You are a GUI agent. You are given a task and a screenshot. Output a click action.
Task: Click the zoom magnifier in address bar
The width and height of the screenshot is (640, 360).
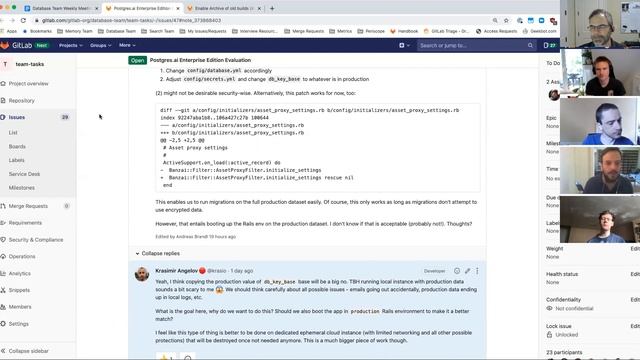coord(495,20)
